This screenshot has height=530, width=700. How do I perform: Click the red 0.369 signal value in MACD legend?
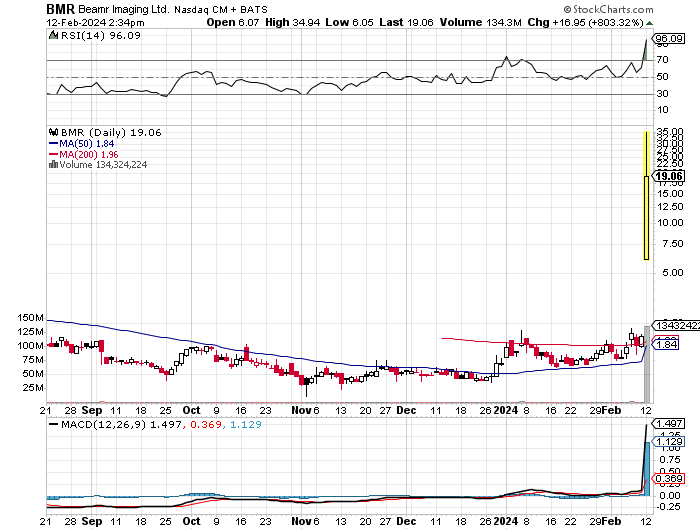coord(206,425)
